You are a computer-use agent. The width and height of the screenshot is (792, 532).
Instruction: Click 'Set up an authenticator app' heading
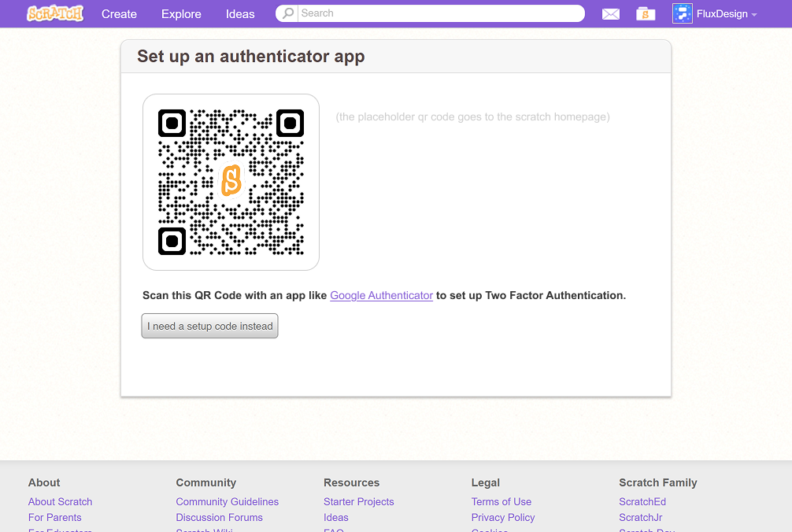point(250,56)
